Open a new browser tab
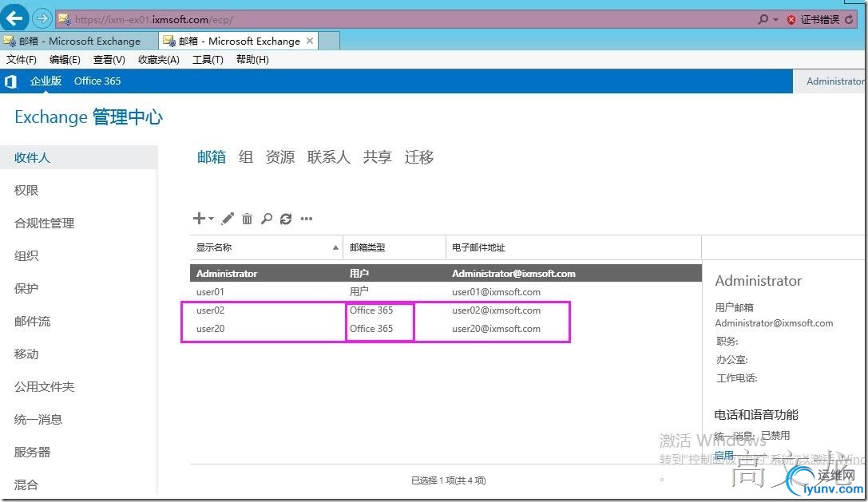868x502 pixels. pos(329,41)
